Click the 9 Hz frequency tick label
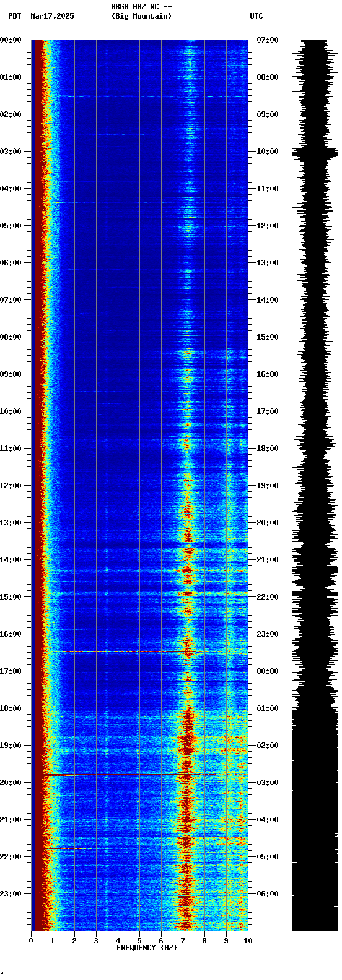 (x=226, y=941)
